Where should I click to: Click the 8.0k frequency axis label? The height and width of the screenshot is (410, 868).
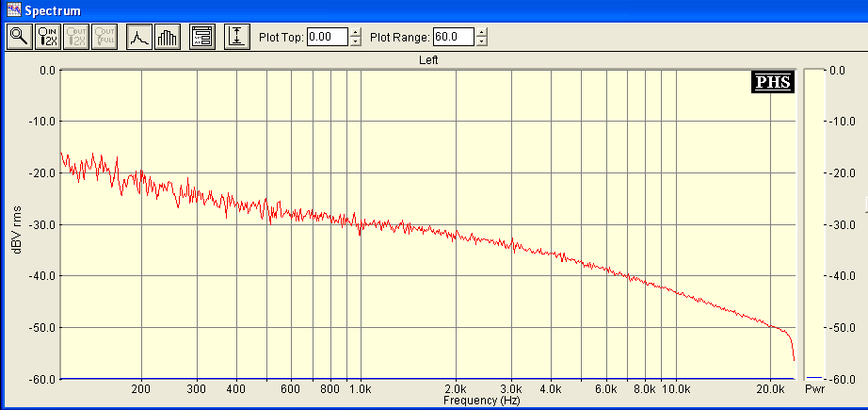646,388
